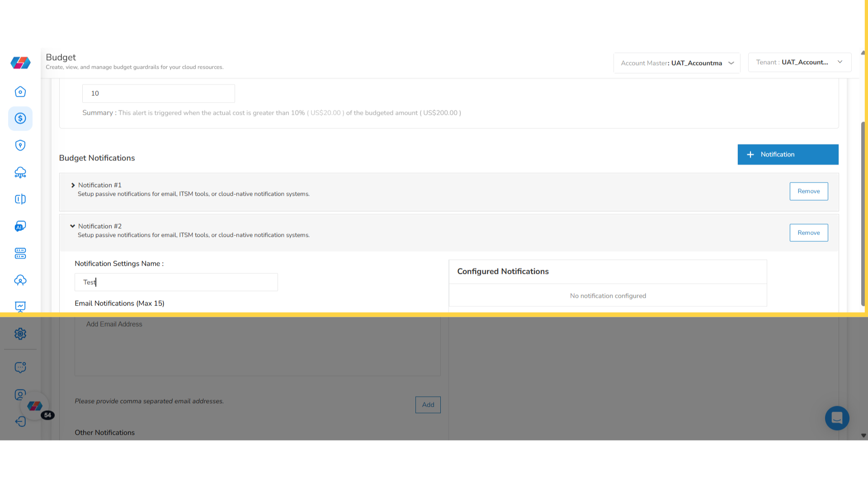Open the cloud network sidebar icon

pyautogui.click(x=20, y=172)
